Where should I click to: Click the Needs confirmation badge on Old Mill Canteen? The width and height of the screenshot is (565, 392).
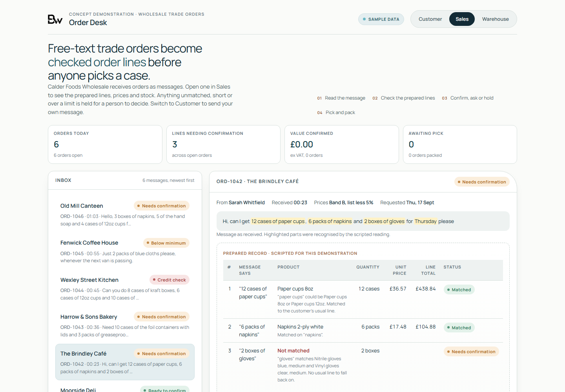pos(162,206)
